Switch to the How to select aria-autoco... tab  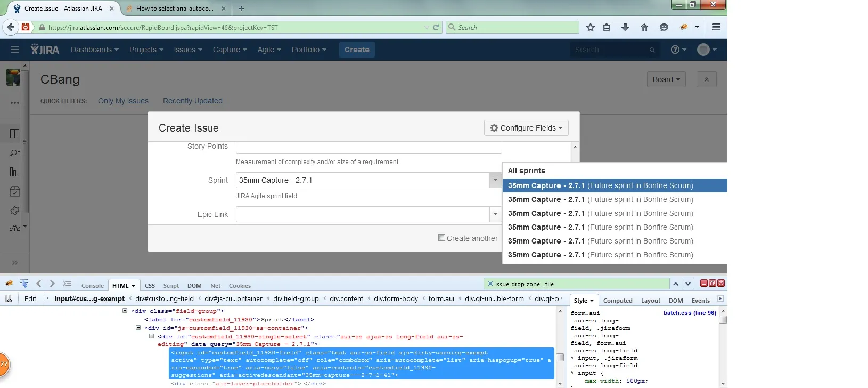point(175,9)
